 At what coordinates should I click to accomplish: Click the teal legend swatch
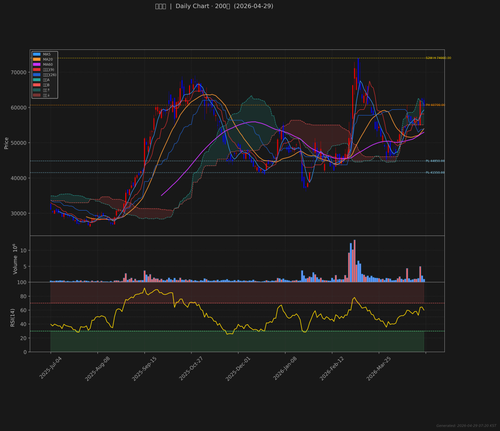click(x=37, y=80)
